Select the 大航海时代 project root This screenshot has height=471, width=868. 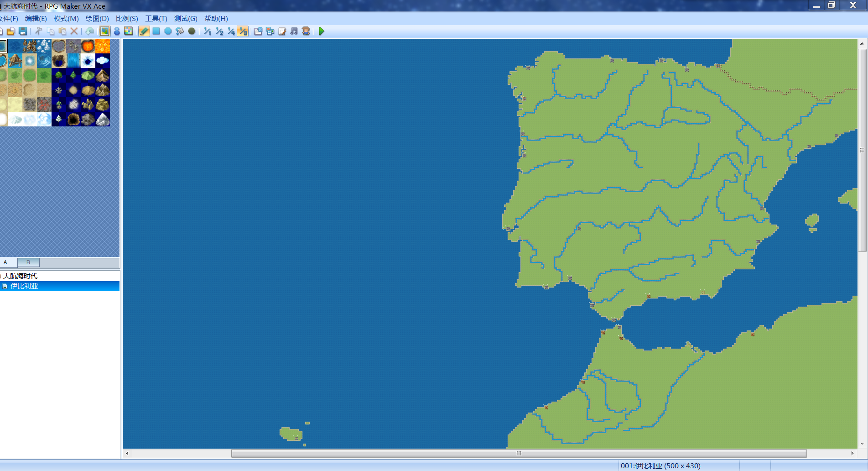[20, 276]
